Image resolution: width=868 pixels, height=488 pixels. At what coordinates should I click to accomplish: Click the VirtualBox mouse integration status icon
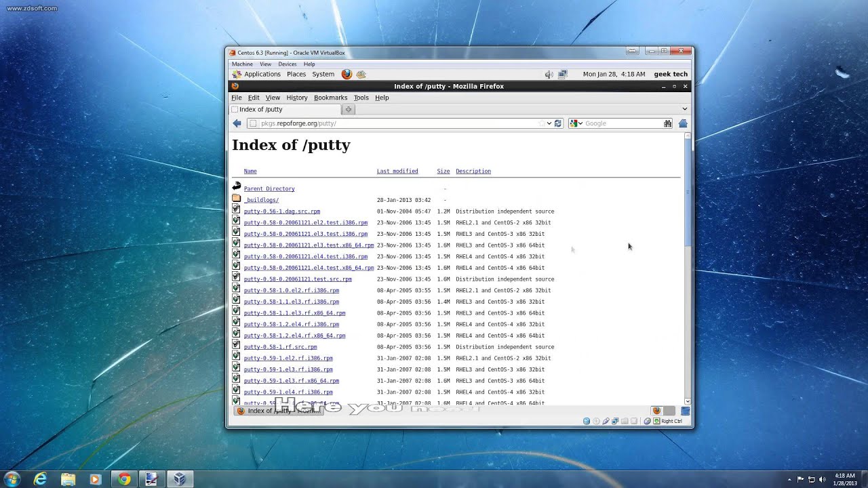click(x=648, y=421)
